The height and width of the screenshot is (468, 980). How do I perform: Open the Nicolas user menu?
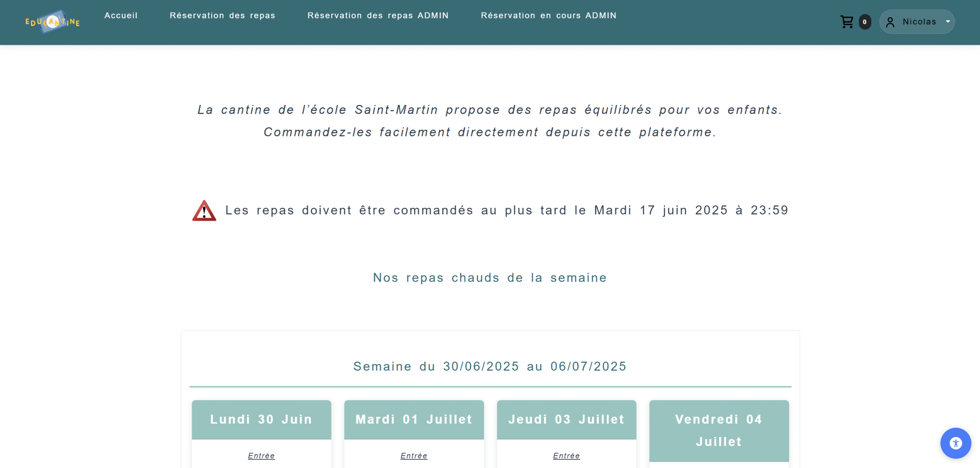[919, 22]
